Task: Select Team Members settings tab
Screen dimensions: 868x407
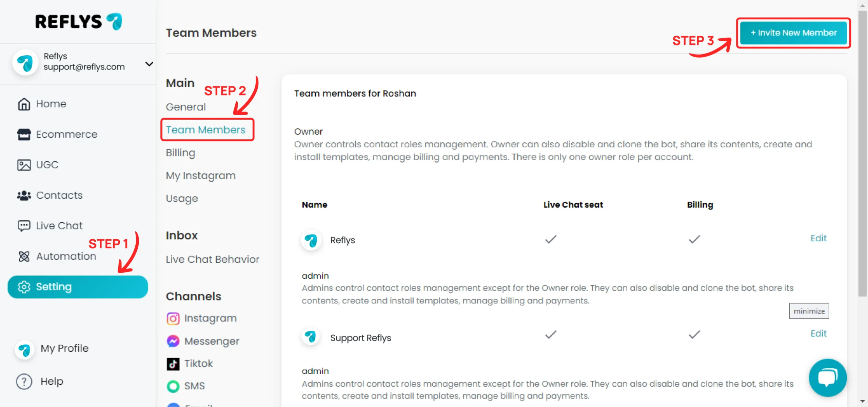Action: pos(205,130)
